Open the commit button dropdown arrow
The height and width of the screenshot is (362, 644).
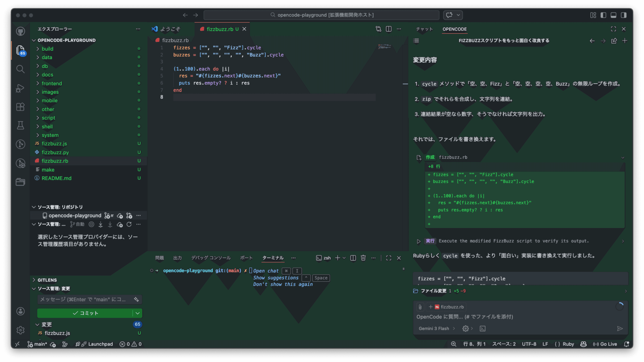click(138, 313)
